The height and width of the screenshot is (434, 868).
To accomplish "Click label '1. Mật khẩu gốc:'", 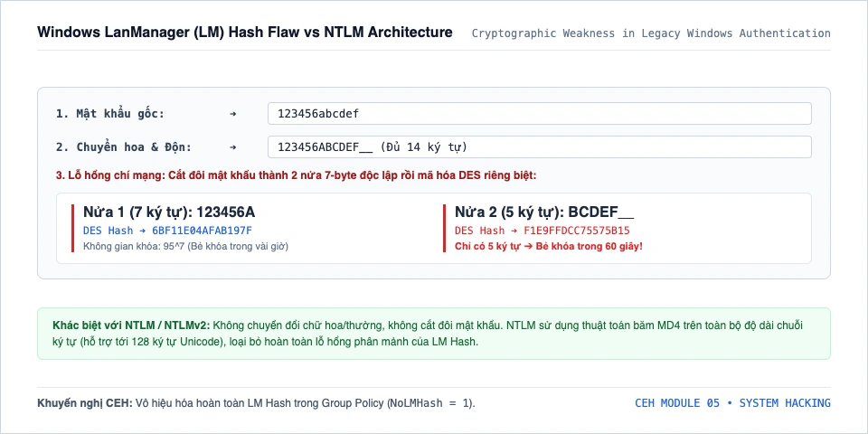I will 110,114.
